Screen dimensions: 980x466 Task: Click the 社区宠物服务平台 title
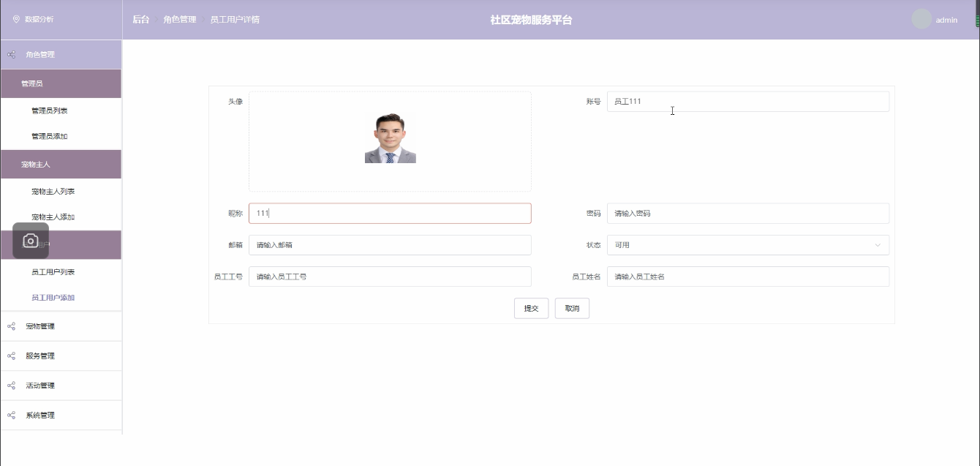(531, 20)
